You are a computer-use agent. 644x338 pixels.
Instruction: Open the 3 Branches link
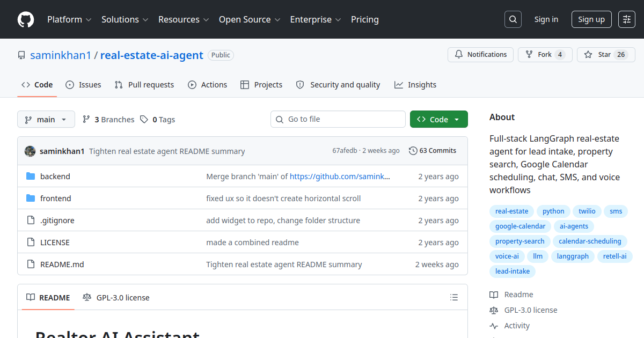coord(108,120)
